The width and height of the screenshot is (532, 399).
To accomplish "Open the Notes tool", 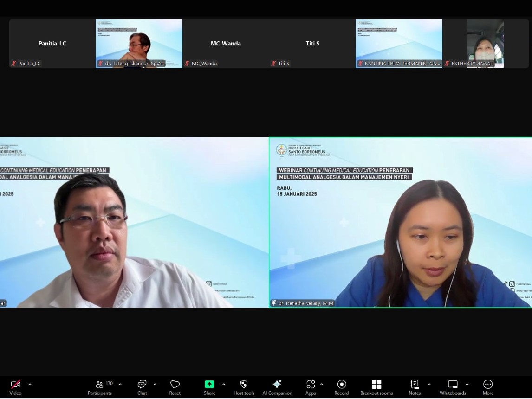I will coord(415,387).
